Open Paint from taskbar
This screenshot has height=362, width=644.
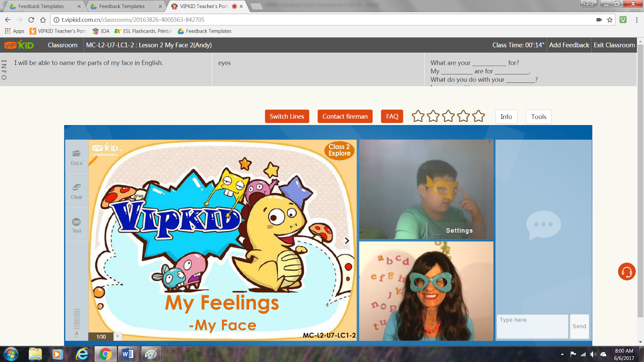pyautogui.click(x=151, y=354)
